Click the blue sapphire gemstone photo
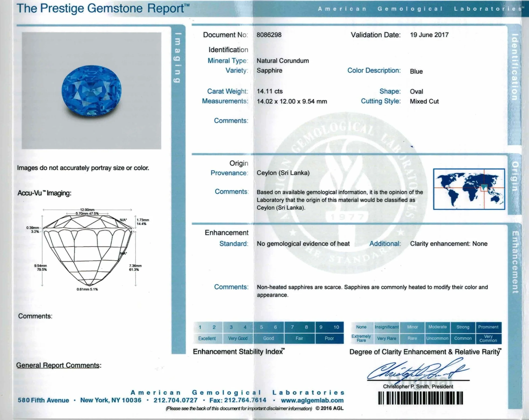Viewport: 529px width, 420px height. coord(91,91)
